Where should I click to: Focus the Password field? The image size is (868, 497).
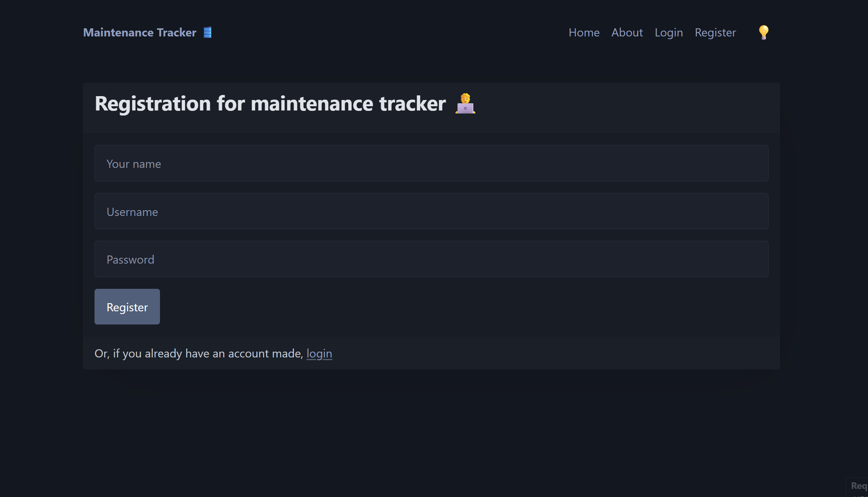[431, 259]
